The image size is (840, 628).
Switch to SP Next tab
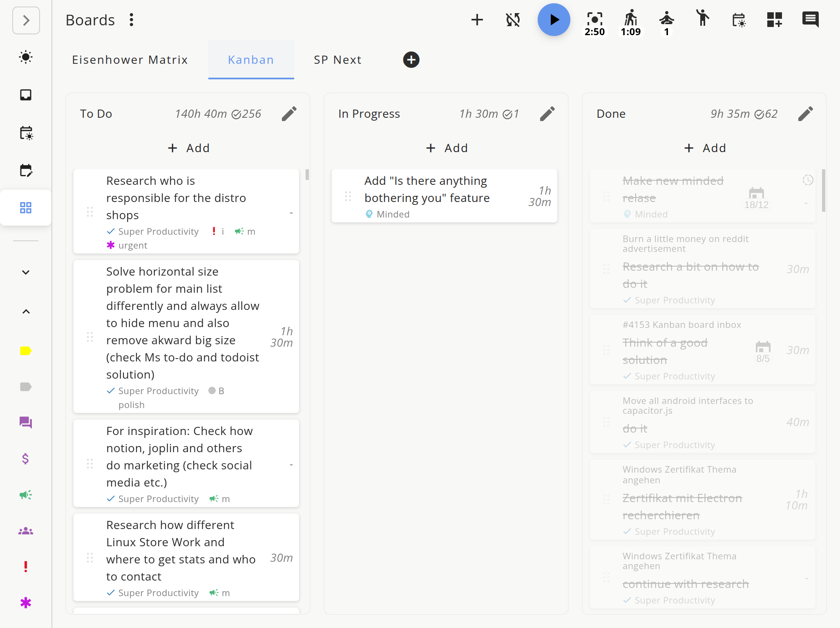(x=337, y=60)
